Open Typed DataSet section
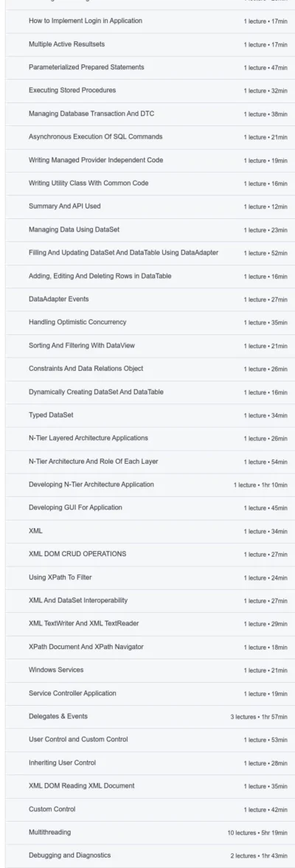 (150, 415)
